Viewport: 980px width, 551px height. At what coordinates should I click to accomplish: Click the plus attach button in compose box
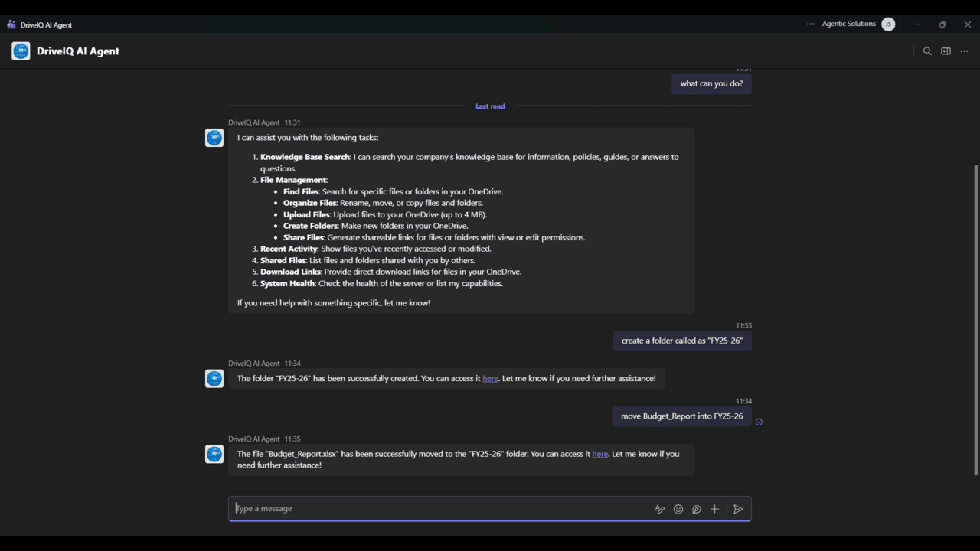(715, 509)
